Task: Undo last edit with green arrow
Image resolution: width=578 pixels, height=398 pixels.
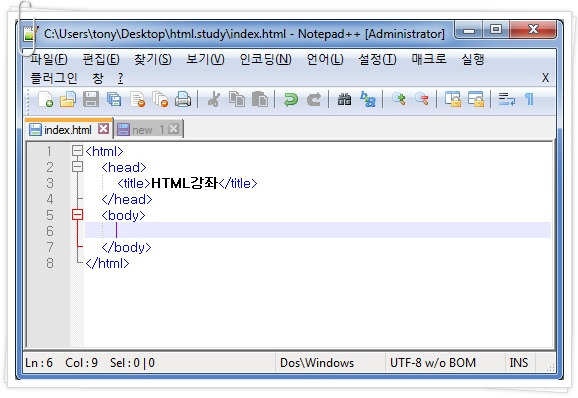Action: 291,99
